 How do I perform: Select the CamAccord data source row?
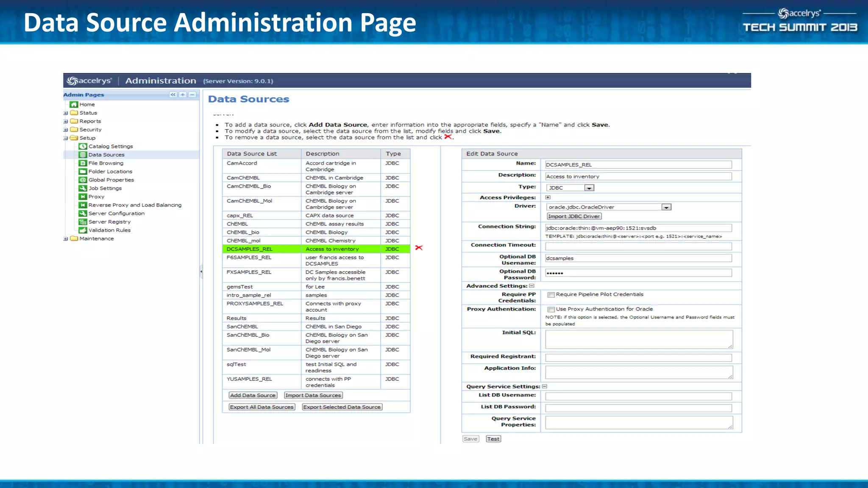click(316, 166)
